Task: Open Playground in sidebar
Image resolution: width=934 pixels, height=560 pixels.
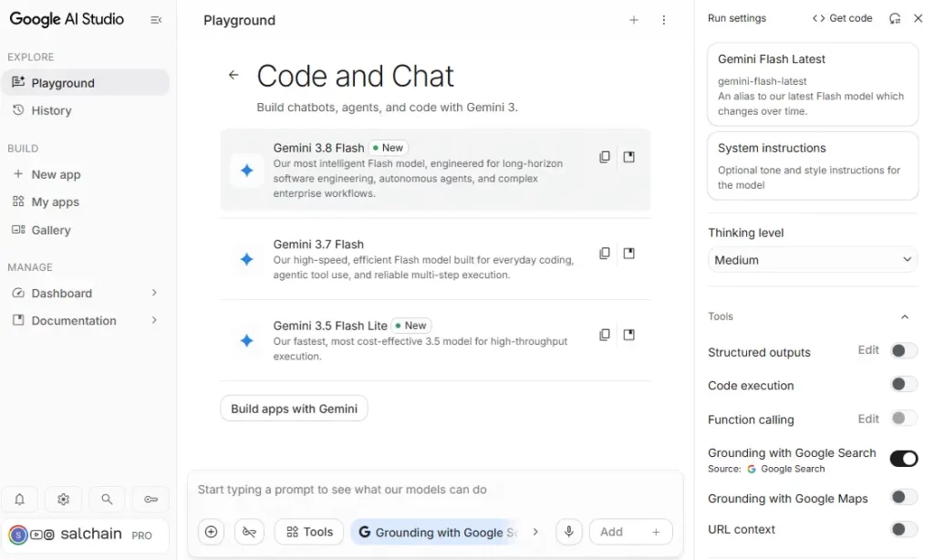Action: pos(85,83)
